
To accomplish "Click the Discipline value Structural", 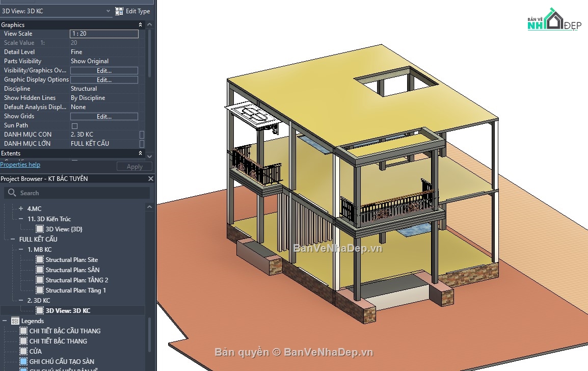I will (84, 89).
